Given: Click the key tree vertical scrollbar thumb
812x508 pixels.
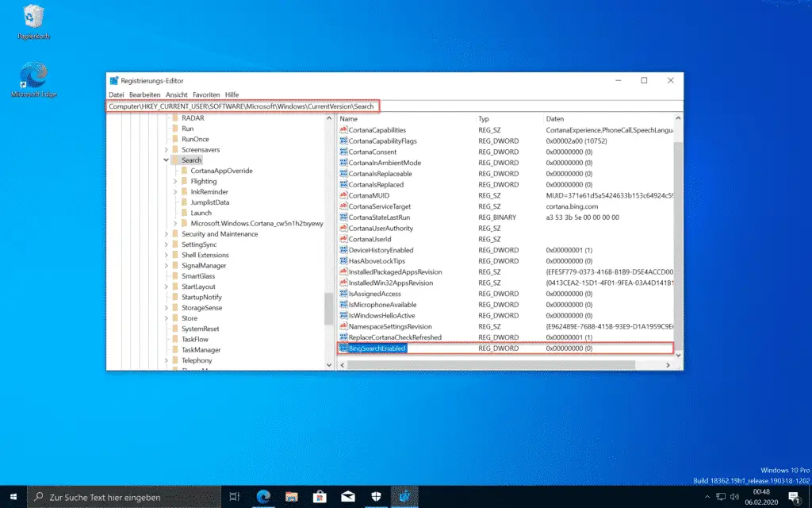Looking at the screenshot, I should pyautogui.click(x=329, y=309).
